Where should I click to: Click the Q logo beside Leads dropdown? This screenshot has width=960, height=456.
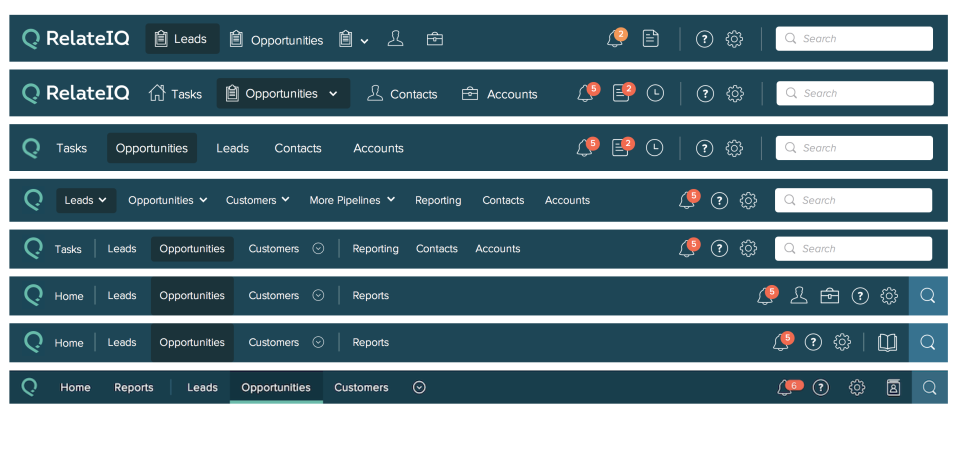(32, 200)
